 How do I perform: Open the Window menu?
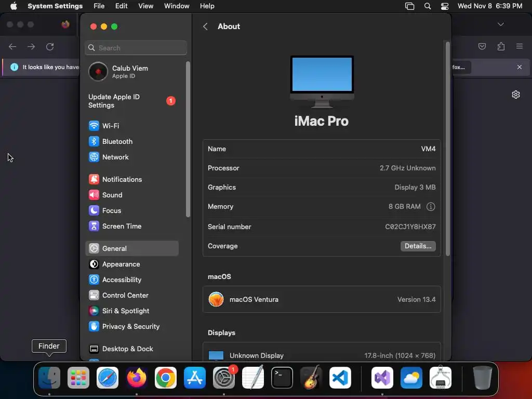(177, 6)
